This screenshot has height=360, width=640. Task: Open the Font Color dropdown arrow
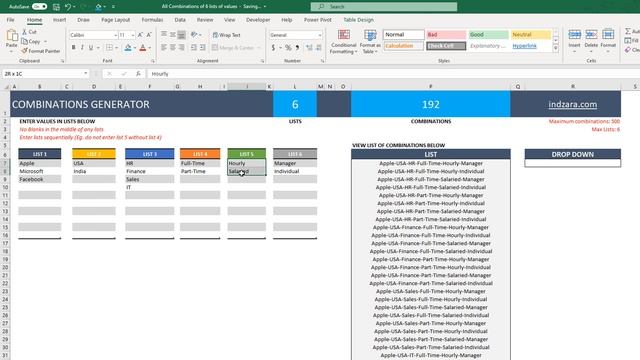(150, 48)
